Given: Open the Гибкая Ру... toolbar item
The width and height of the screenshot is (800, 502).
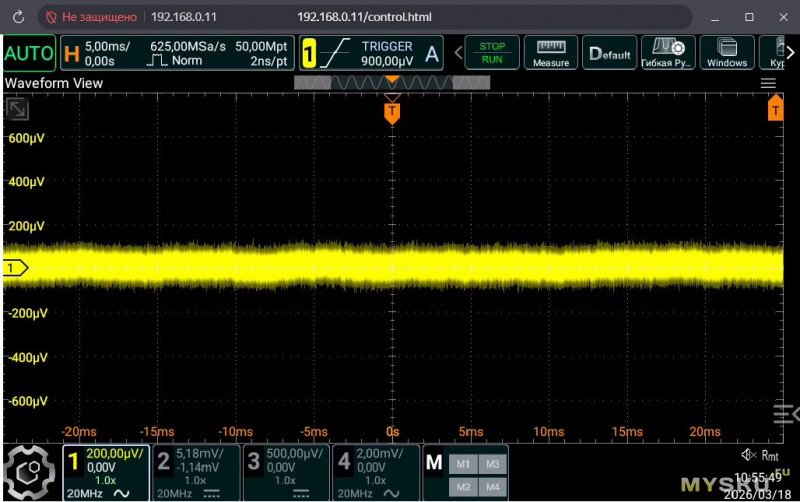Looking at the screenshot, I should (668, 53).
